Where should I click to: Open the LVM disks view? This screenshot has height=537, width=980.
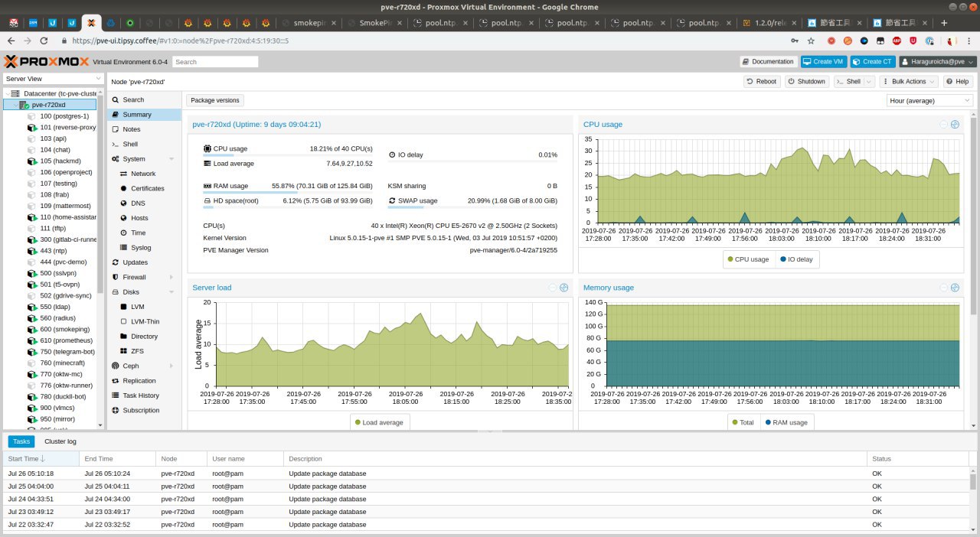(144, 307)
